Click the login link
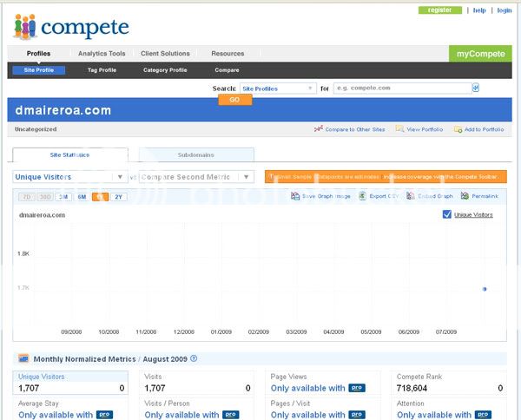Viewport: 521px width, 420px height. coord(505,10)
